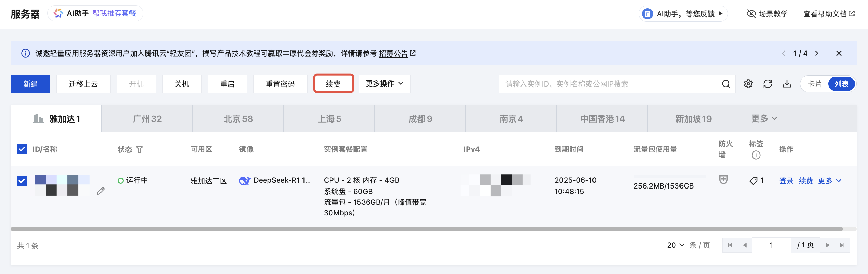The width and height of the screenshot is (868, 274).
Task: Open the firewall shield icon
Action: 723,180
